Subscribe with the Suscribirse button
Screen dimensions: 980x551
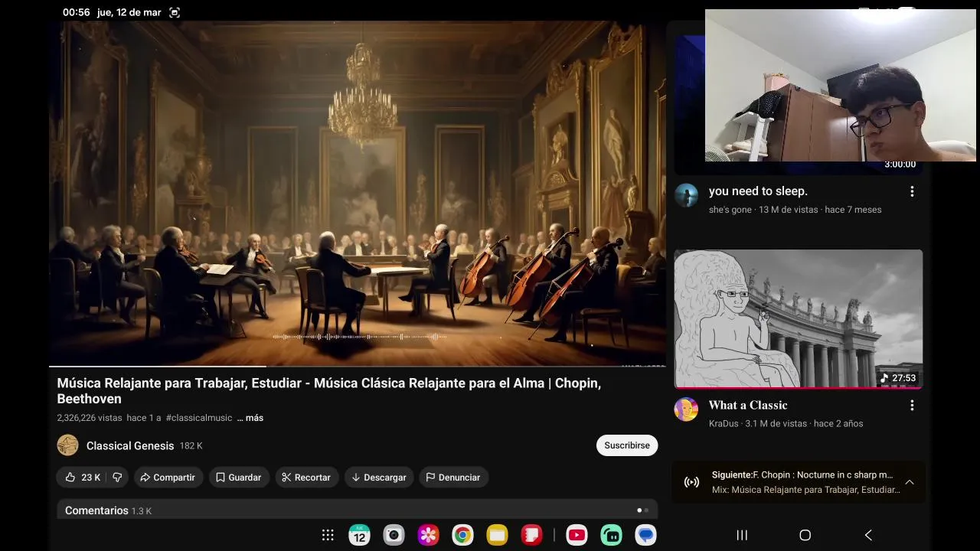[x=627, y=445]
